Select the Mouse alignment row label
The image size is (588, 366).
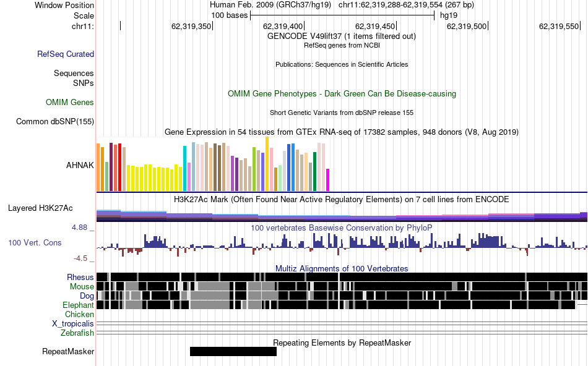82,287
